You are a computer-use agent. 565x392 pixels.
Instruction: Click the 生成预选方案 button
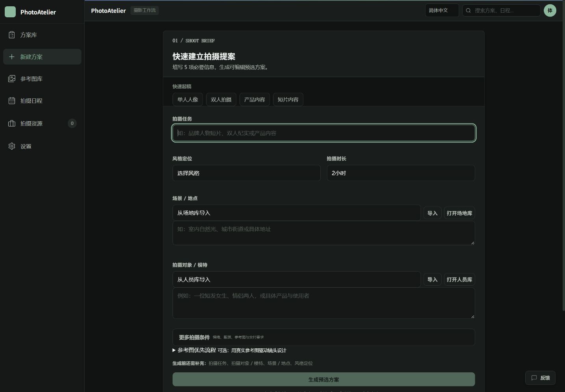click(x=323, y=379)
